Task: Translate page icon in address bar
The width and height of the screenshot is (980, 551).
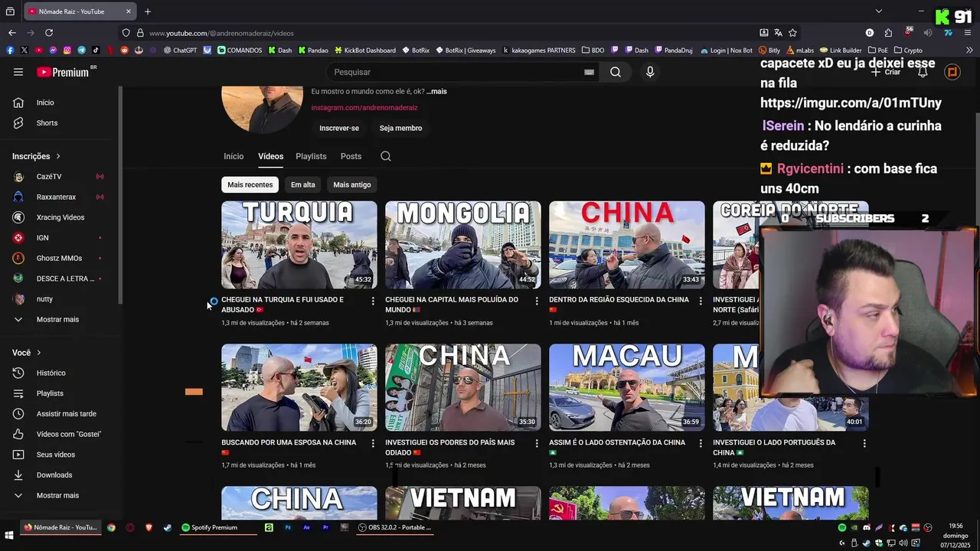Action: (778, 33)
